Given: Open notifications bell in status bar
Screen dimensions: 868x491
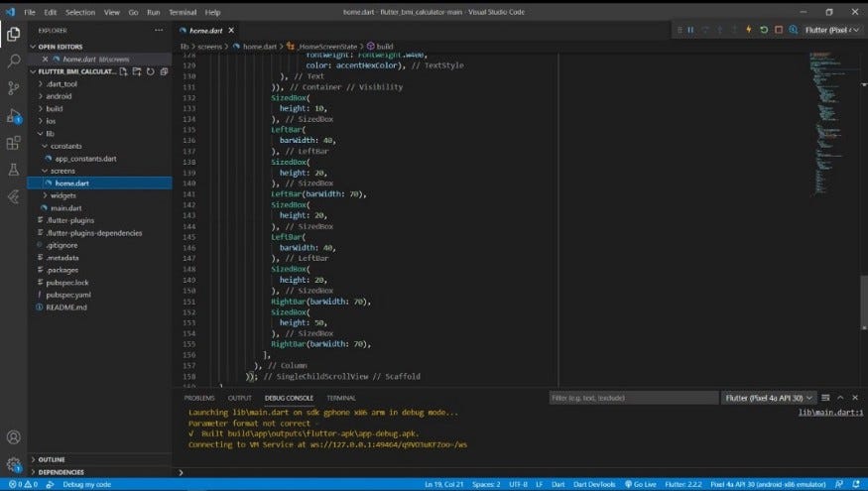Looking at the screenshot, I should point(857,484).
